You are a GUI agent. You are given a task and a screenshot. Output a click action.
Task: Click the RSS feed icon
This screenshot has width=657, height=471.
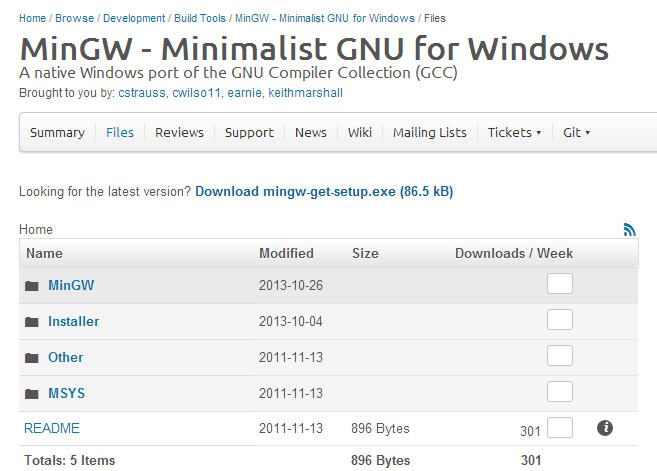(629, 229)
